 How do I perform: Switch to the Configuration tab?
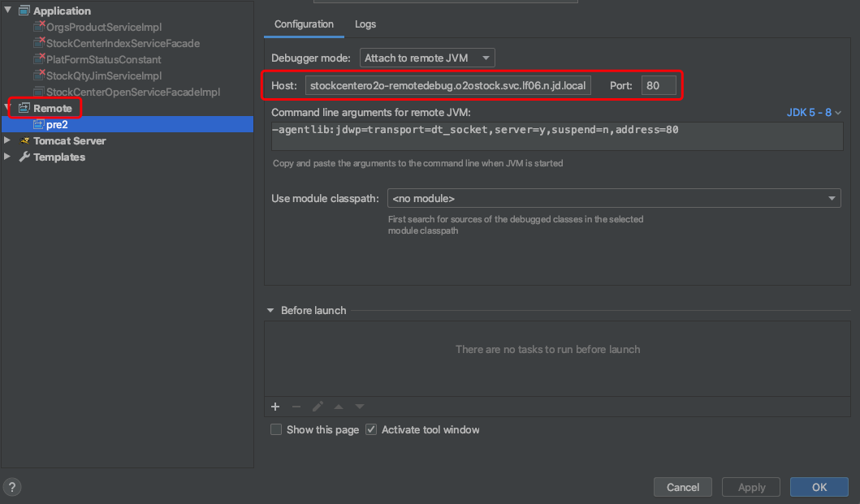pyautogui.click(x=304, y=24)
